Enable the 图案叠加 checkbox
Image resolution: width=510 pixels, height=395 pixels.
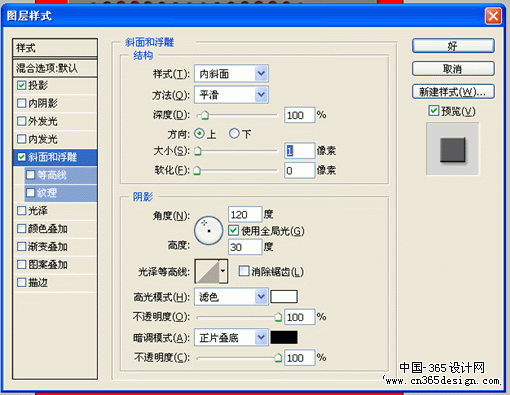click(21, 265)
